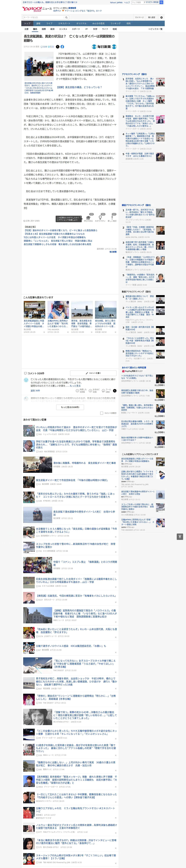This screenshot has height=868, width=186.
Task: Check the コメント非表示 checkbox
Action: point(102,413)
